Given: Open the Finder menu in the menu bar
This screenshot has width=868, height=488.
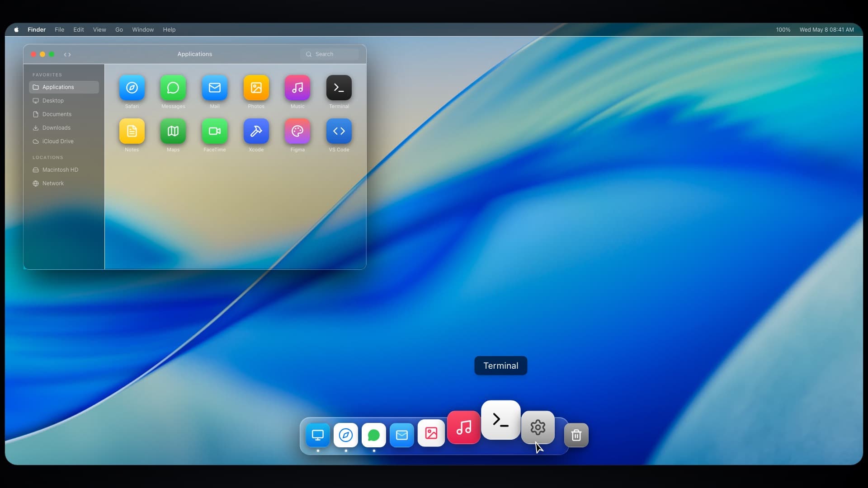Looking at the screenshot, I should [37, 30].
